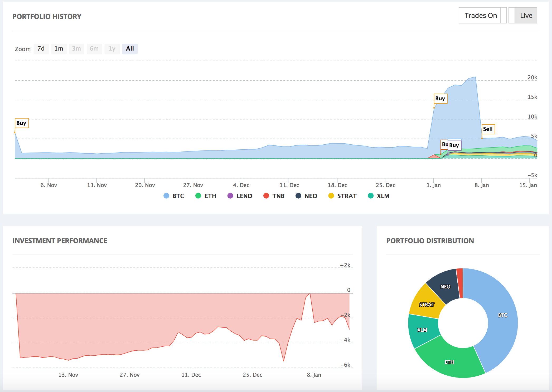
Task: Click STRAT yellow legend marker
Action: (x=331, y=196)
